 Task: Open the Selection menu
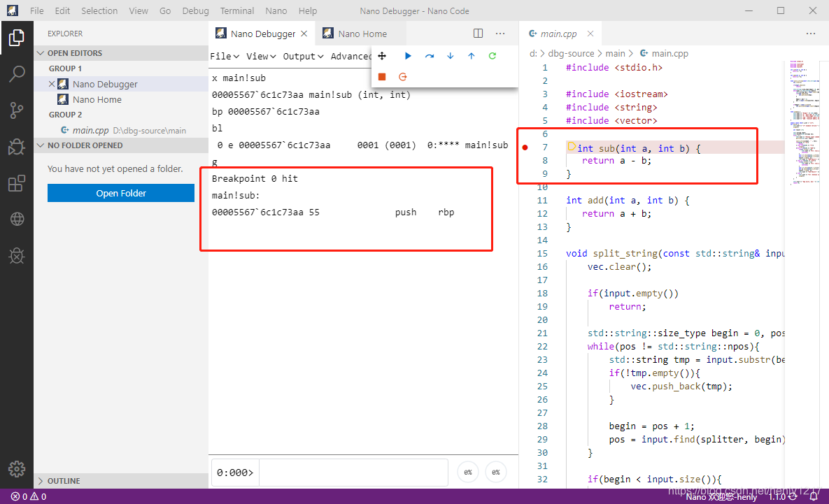pos(99,10)
